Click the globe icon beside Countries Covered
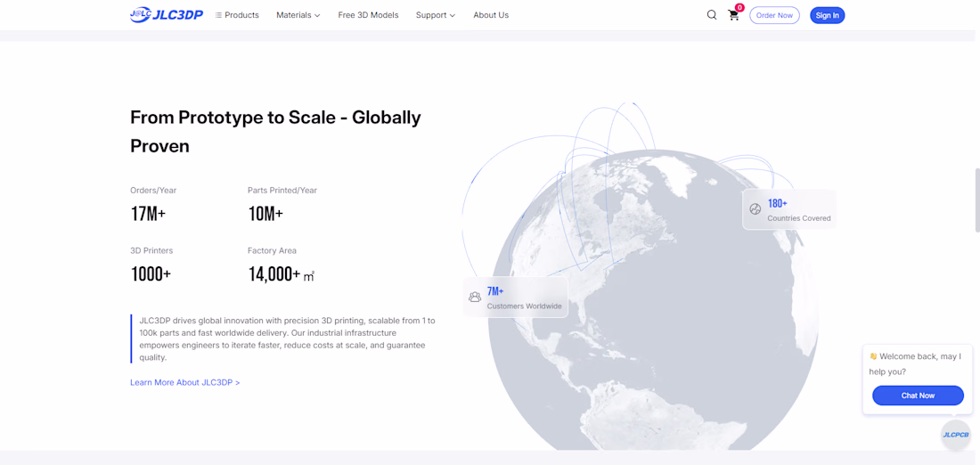980x465 pixels. (x=755, y=209)
